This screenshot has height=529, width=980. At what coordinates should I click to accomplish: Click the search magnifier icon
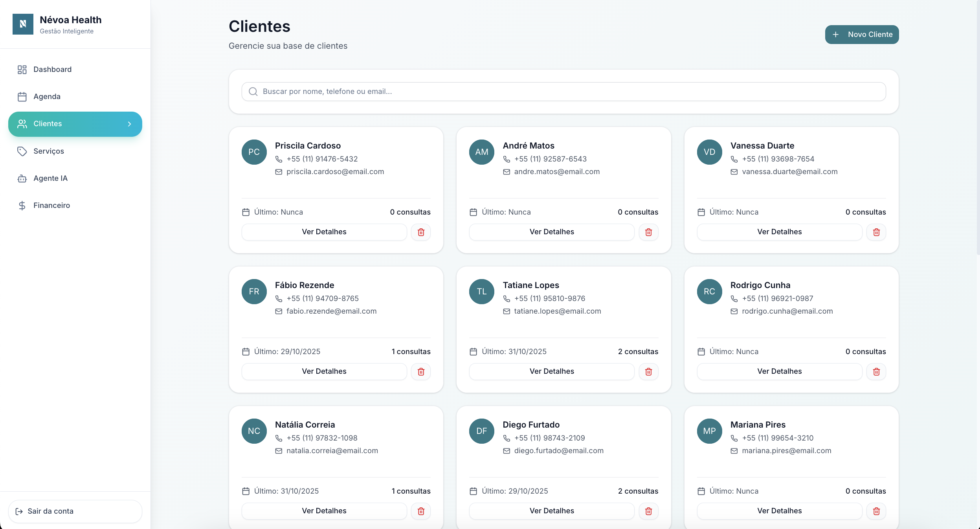pyautogui.click(x=253, y=91)
